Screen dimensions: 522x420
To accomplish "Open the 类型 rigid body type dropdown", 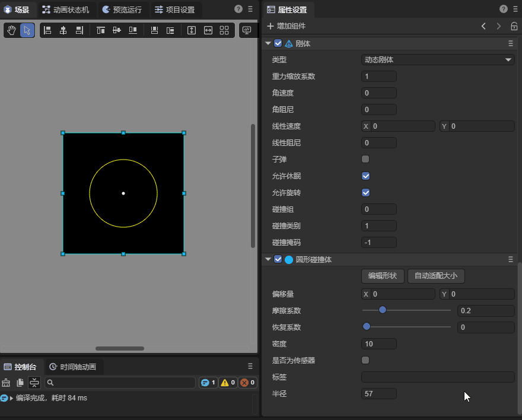I will point(438,59).
